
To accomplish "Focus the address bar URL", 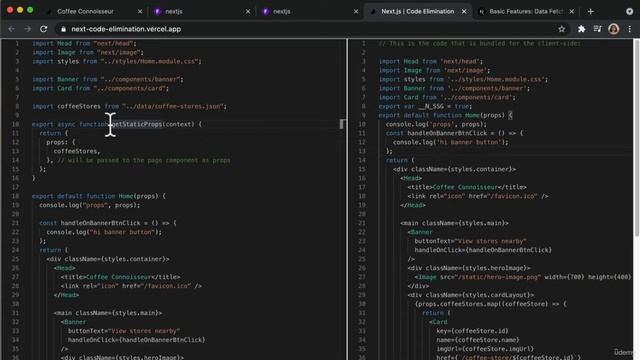I will tap(126, 29).
